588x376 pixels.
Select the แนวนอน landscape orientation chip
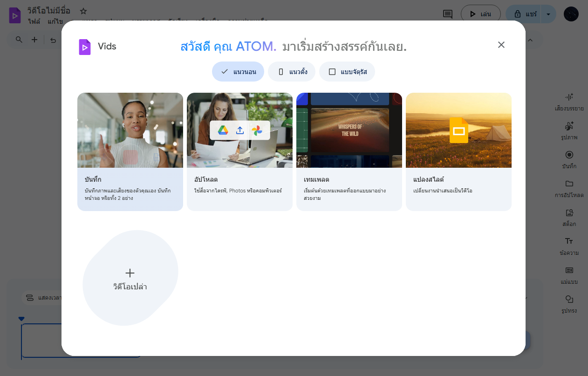click(x=238, y=72)
